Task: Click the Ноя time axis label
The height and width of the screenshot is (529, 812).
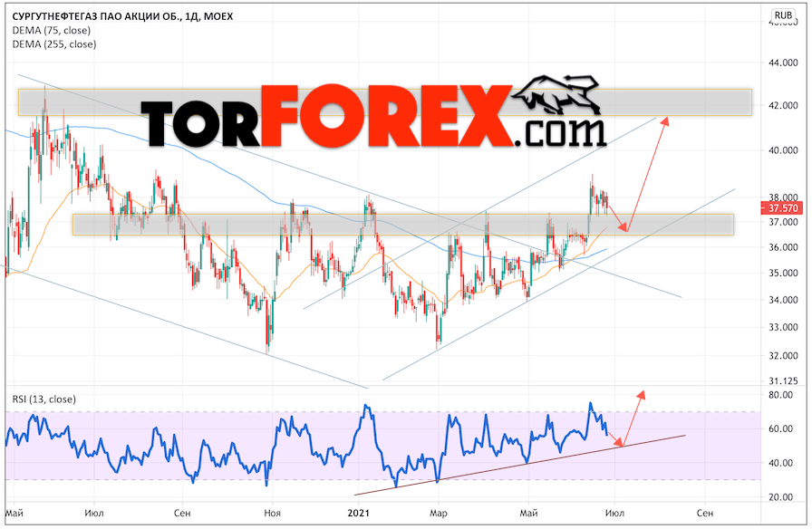Action: 273,513
